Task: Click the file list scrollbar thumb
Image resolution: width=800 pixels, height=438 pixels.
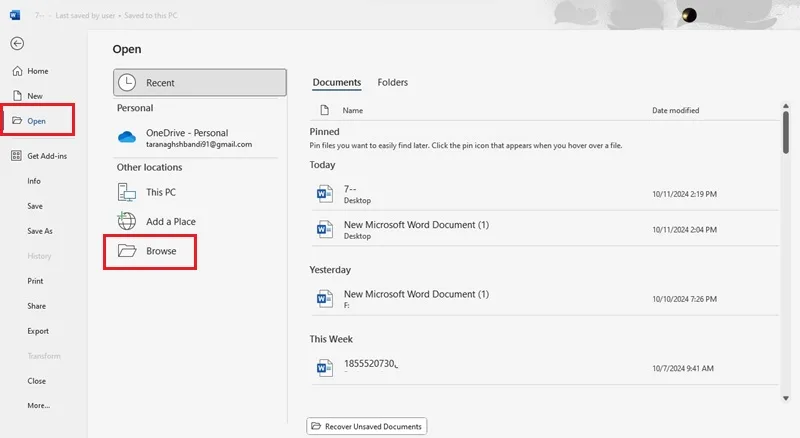Action: [786, 132]
